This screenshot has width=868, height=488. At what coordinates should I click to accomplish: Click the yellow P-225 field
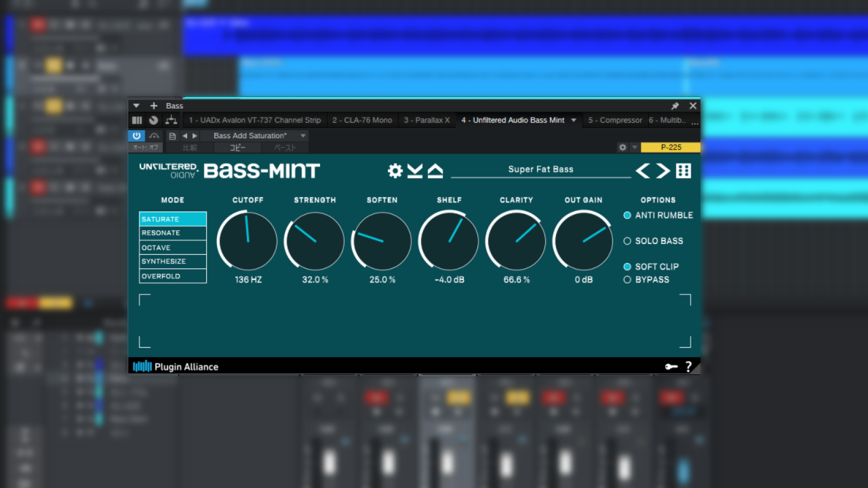pyautogui.click(x=671, y=147)
